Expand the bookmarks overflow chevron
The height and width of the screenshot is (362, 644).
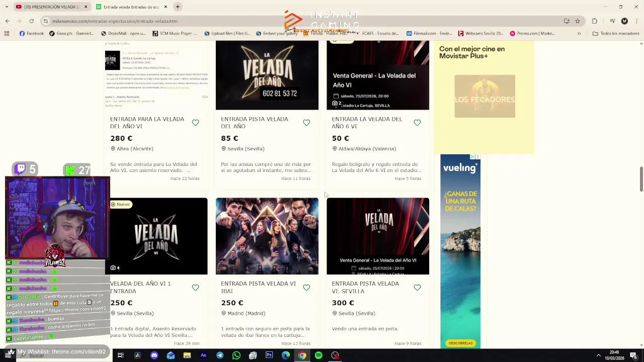[x=579, y=34]
